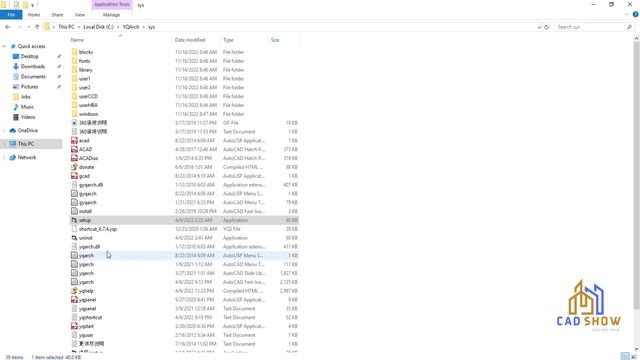Select the yqstart AutoLISP file icon
This screenshot has height=360, width=640.
(74, 326)
